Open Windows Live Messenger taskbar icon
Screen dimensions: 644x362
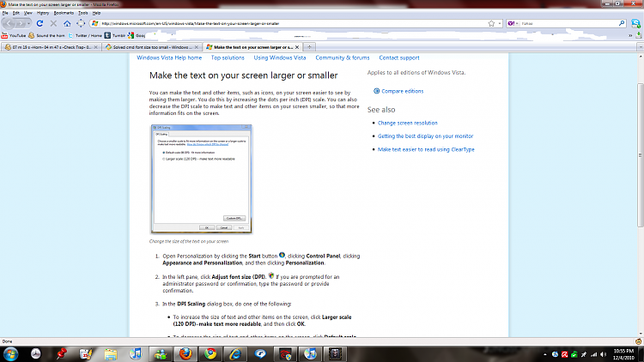pos(161,353)
